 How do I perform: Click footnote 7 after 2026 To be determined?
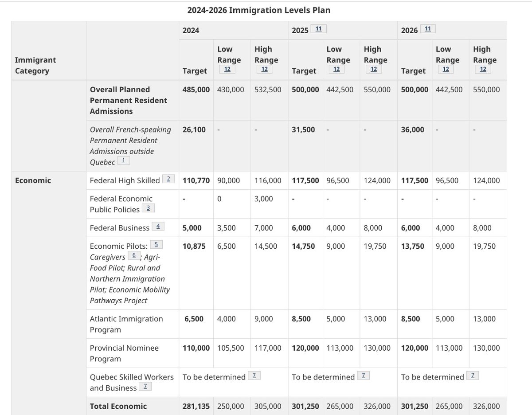(x=473, y=375)
